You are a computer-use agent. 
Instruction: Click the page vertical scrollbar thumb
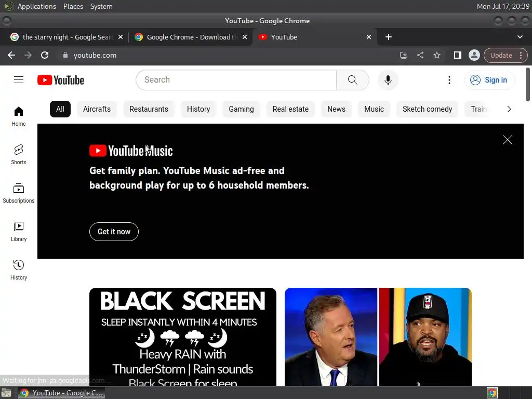coord(528,84)
